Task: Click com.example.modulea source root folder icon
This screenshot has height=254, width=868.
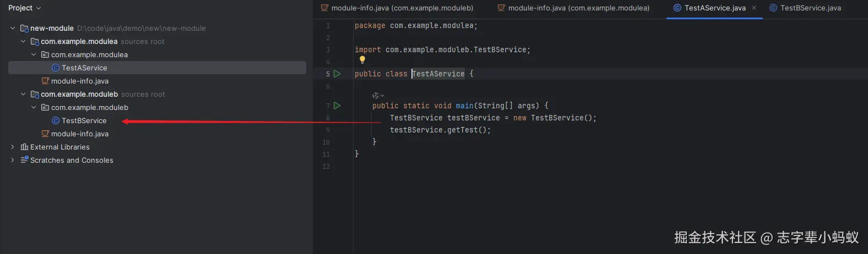Action: [x=35, y=41]
